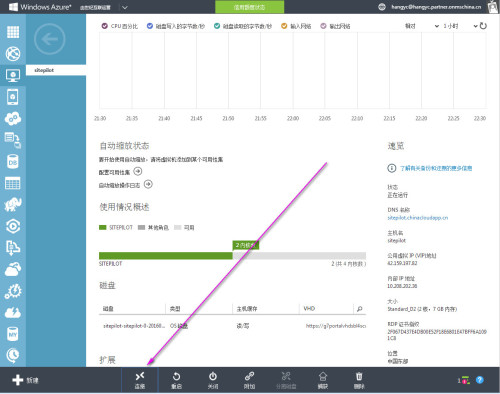Open the Media Services play icon
The height and width of the screenshot is (394, 500).
13,226
